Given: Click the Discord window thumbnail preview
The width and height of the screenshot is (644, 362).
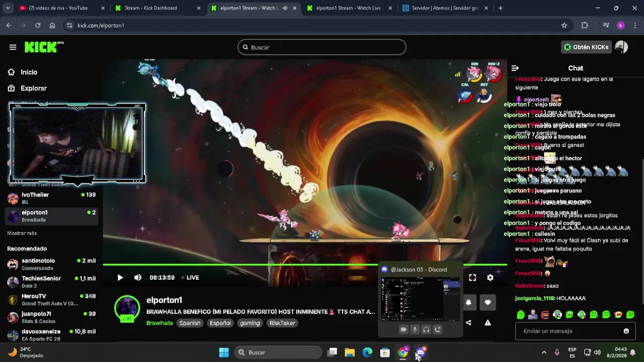Looking at the screenshot, I should [x=421, y=299].
